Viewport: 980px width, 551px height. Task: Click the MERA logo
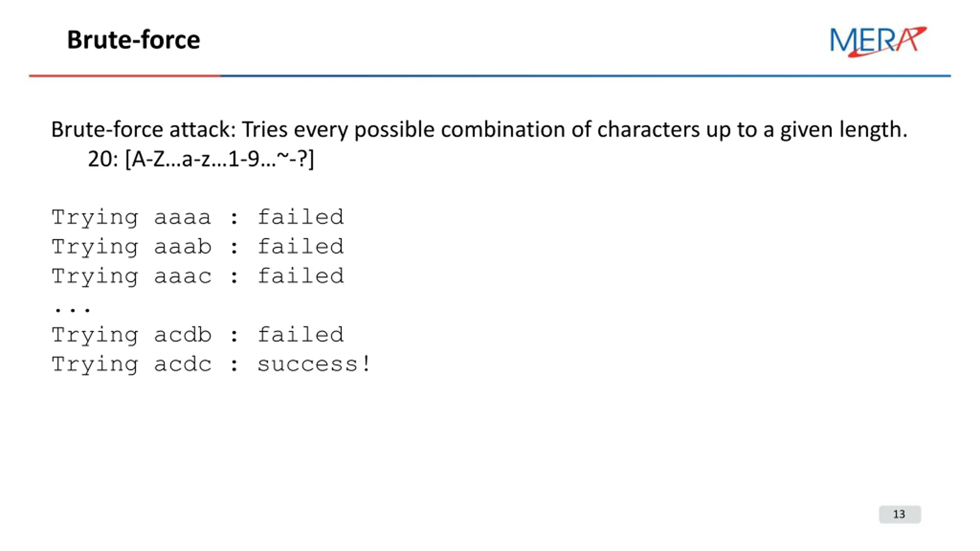[878, 41]
